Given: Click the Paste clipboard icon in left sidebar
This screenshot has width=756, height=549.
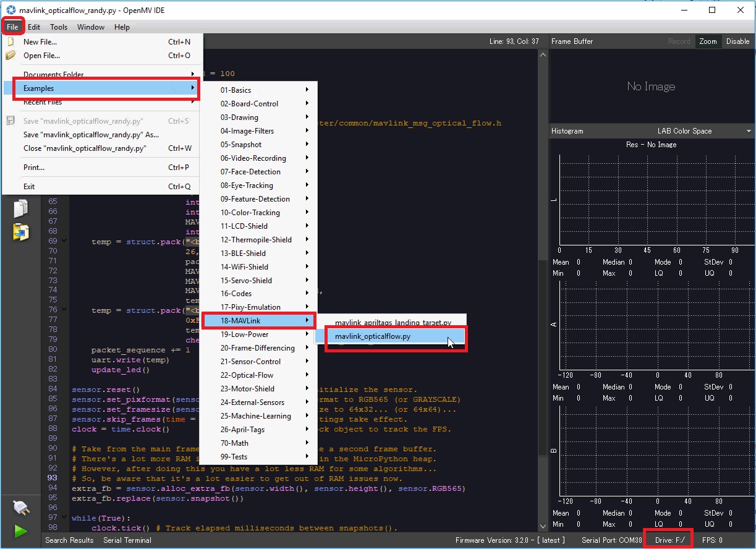Looking at the screenshot, I should (20, 232).
